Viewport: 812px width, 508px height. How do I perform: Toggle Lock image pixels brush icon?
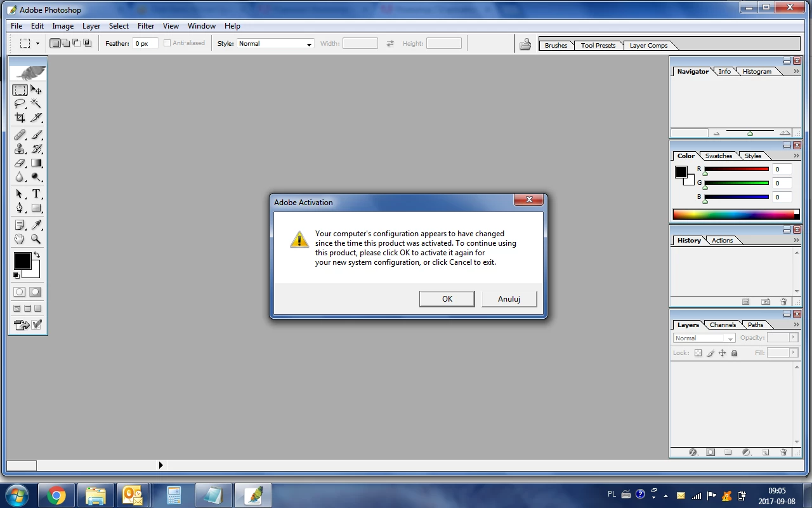710,353
